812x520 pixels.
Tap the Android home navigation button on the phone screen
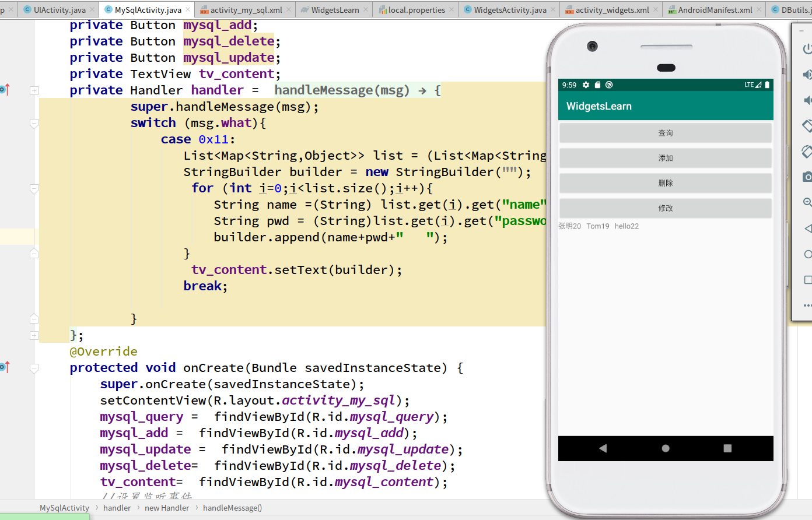tap(666, 448)
